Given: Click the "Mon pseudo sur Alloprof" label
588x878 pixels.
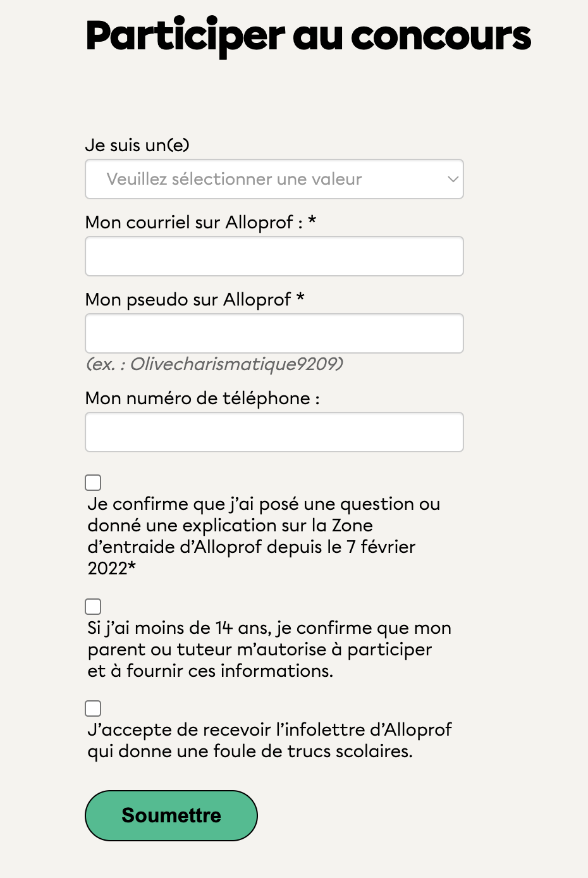Looking at the screenshot, I should click(188, 299).
